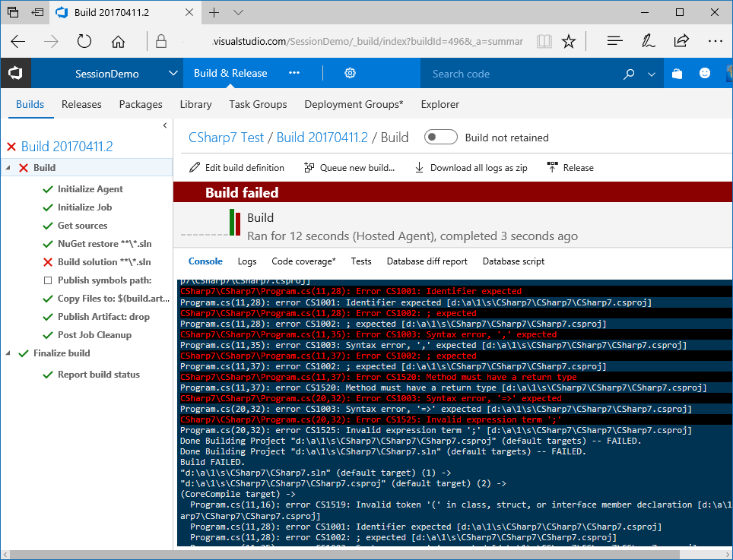Open reading view book icon

(544, 42)
